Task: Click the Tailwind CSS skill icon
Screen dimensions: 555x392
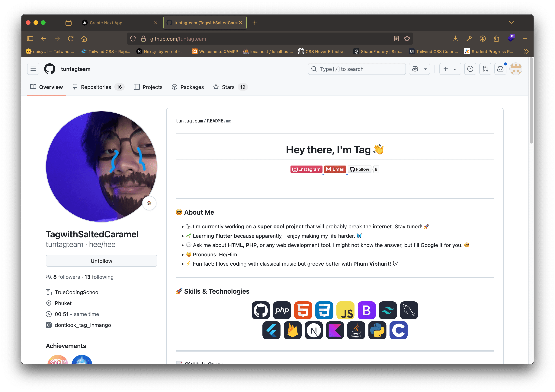Action: 388,310
